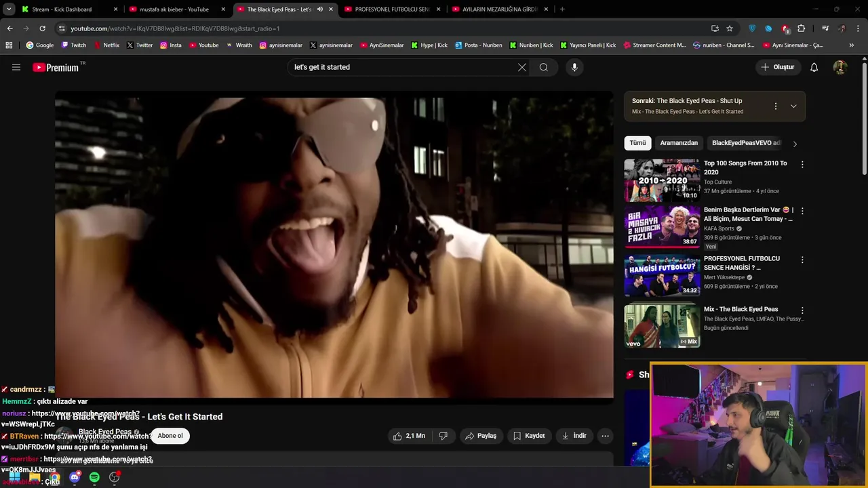This screenshot has height=488, width=868.
Task: Open Yayıncı Paneli | Kick bookmark
Action: tap(588, 45)
